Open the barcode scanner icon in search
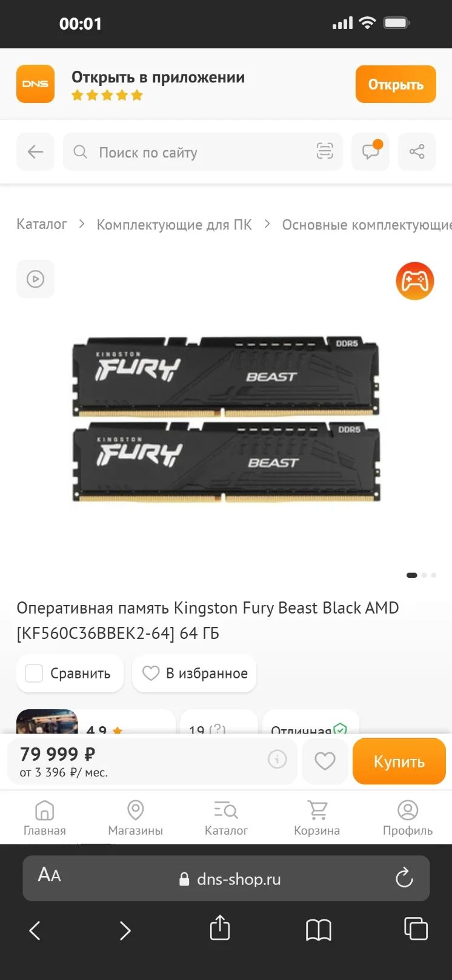The image size is (452, 980). pyautogui.click(x=325, y=151)
